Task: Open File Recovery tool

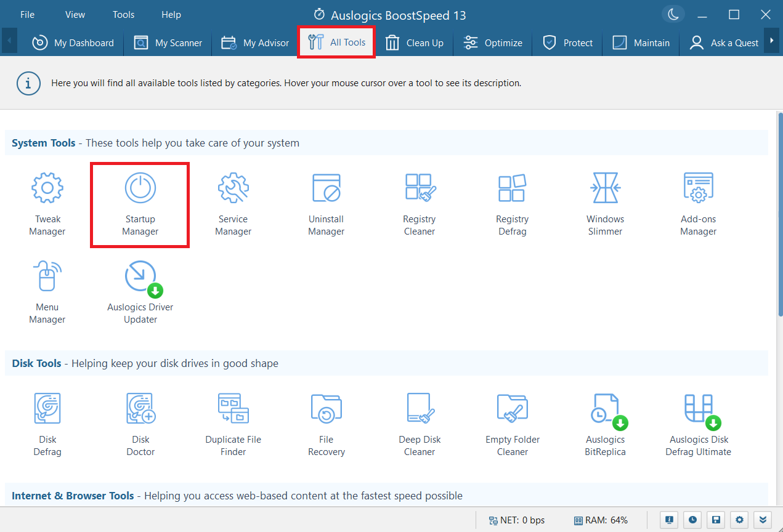Action: pos(327,425)
